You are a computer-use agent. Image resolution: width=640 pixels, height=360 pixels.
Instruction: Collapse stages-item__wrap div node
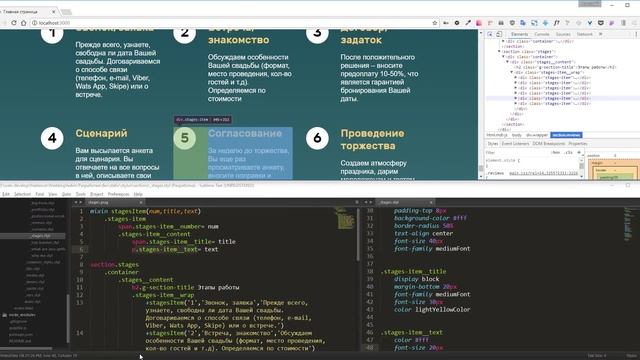pyautogui.click(x=512, y=72)
